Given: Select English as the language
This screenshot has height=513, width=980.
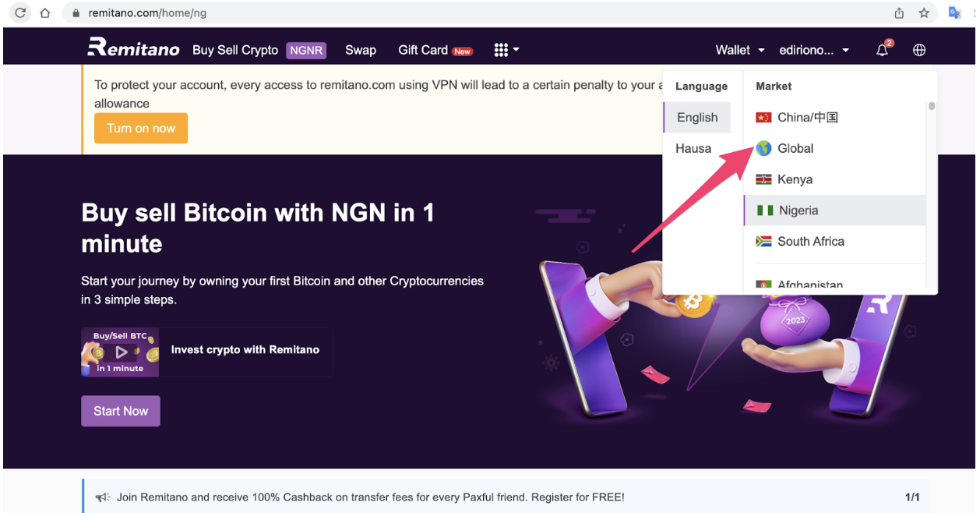Looking at the screenshot, I should [x=696, y=117].
